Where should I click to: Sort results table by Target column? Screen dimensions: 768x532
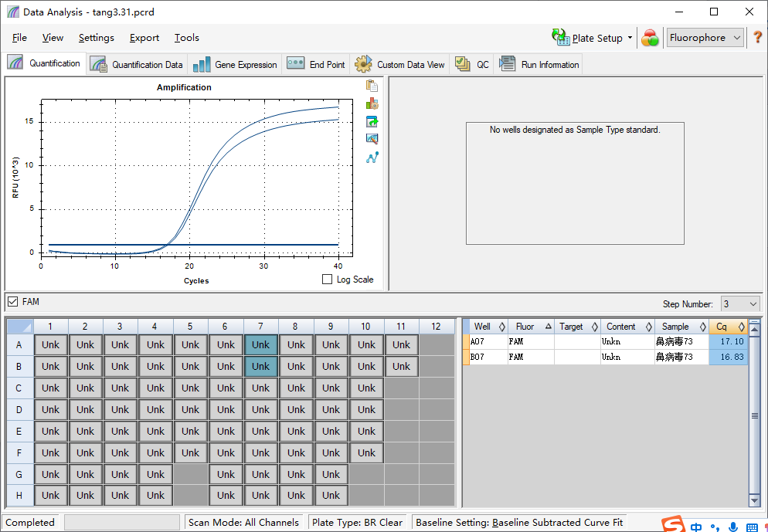pos(577,327)
